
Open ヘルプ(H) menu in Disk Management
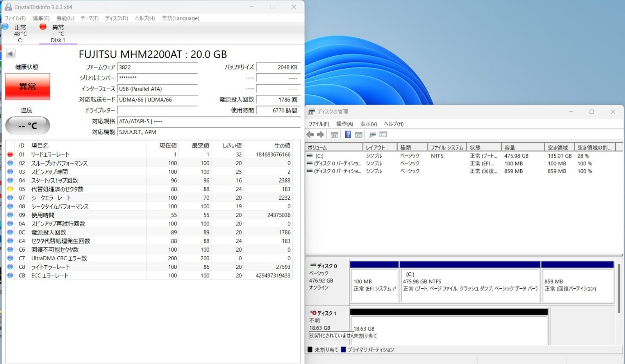(x=393, y=124)
